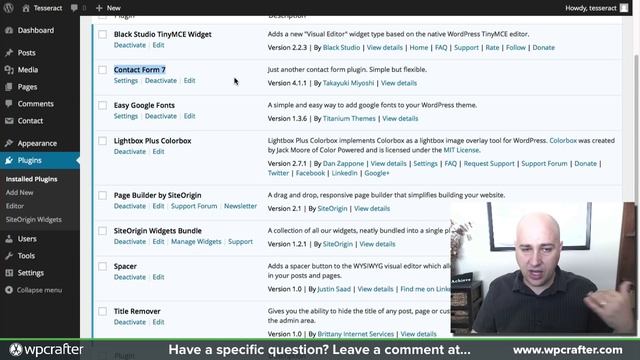
Task: Open the Howdy, tesseract account menu
Action: pyautogui.click(x=591, y=8)
